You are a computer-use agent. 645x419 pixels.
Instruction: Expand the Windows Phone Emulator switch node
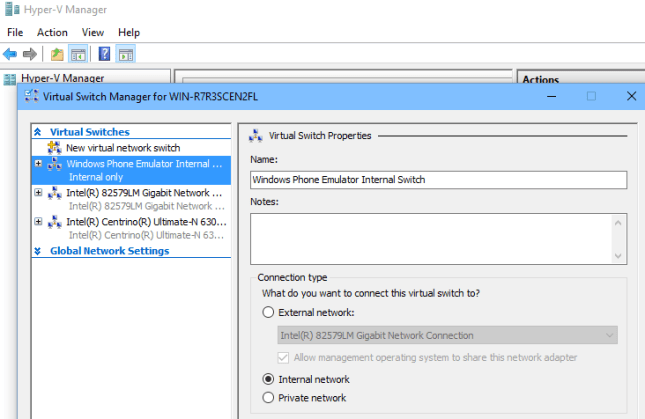[38, 163]
